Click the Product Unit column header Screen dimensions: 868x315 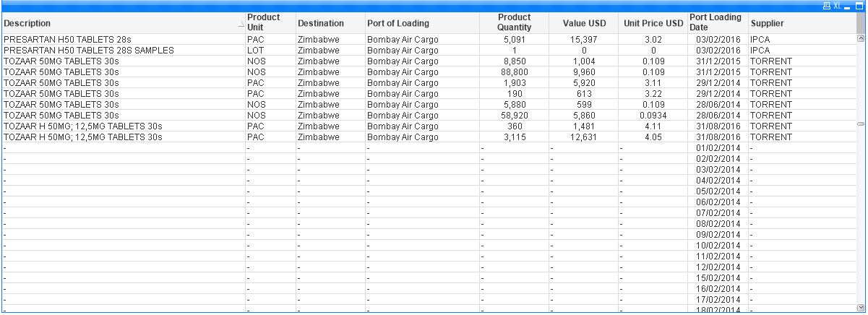[264, 22]
